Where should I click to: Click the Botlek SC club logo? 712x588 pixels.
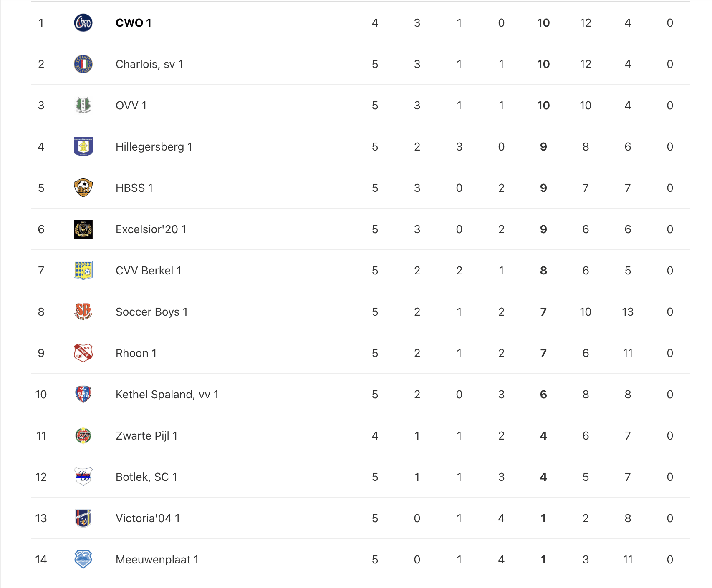[83, 477]
